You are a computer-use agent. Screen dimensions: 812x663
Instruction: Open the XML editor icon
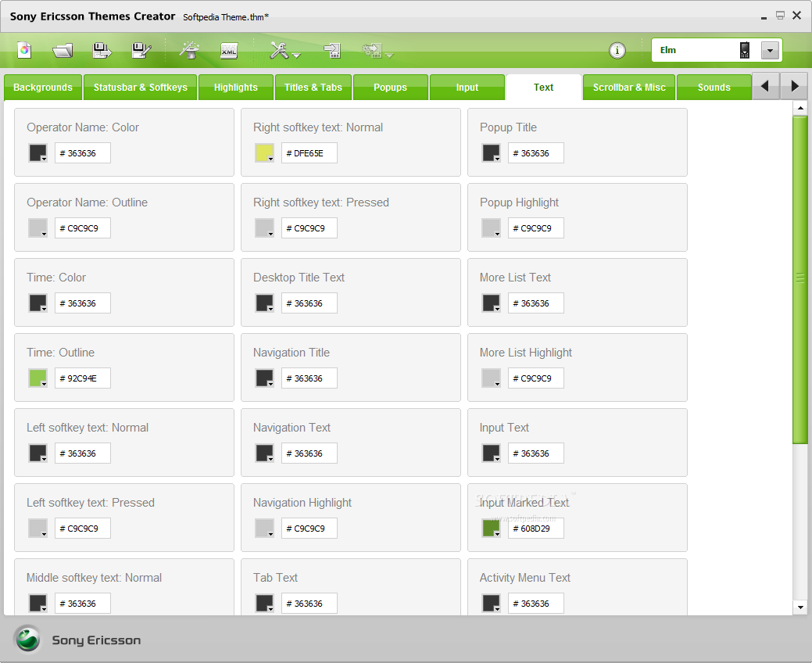coord(229,50)
